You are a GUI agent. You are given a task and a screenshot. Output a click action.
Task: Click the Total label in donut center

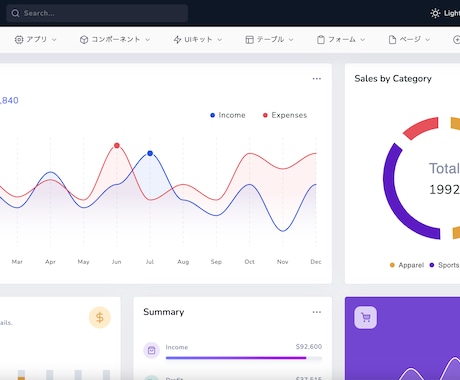(x=444, y=168)
